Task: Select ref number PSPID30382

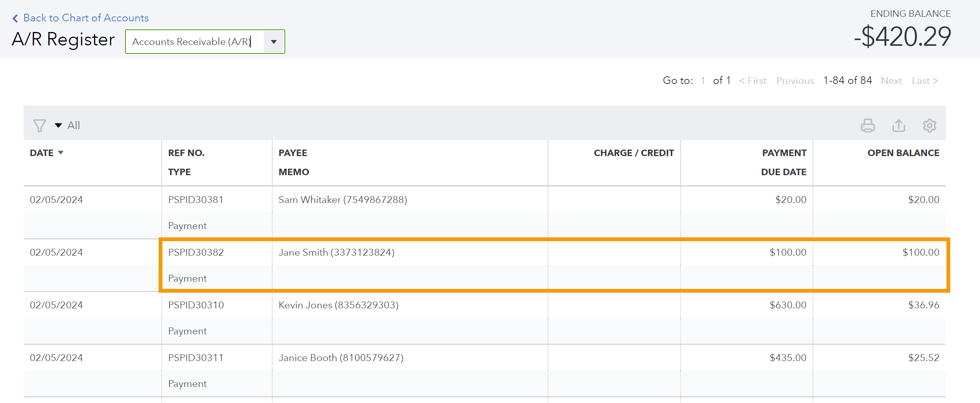Action: (196, 252)
